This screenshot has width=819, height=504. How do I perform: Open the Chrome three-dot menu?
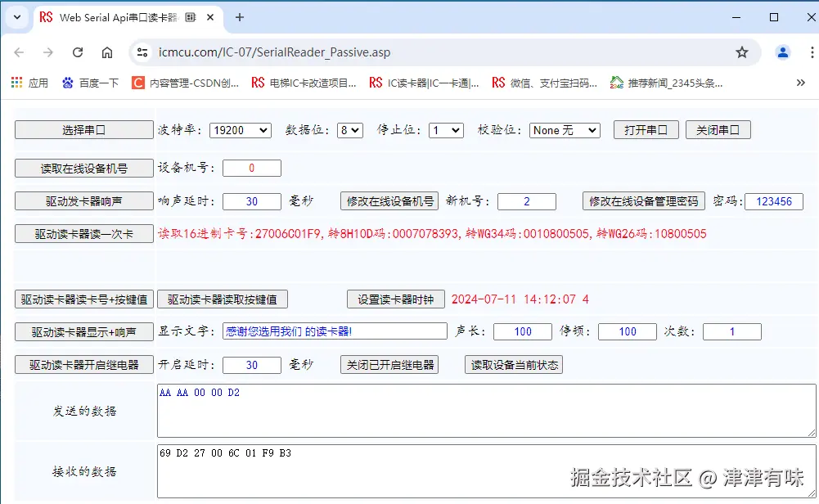tap(812, 52)
